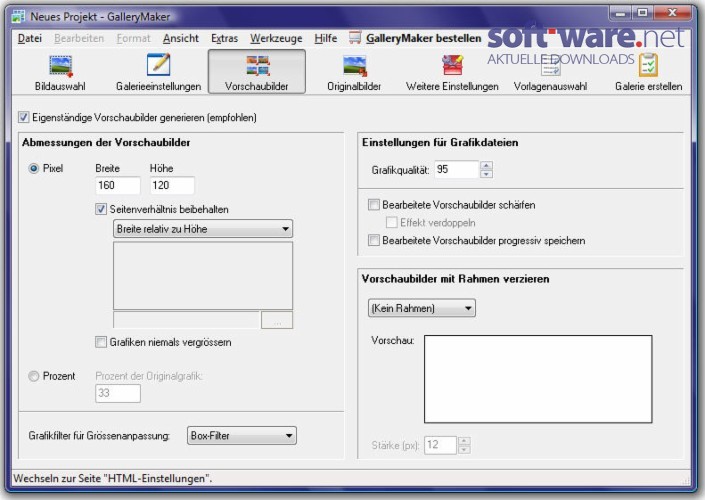Screen dimensions: 705x500
Task: Select the Pixel radio button
Action: [x=34, y=169]
